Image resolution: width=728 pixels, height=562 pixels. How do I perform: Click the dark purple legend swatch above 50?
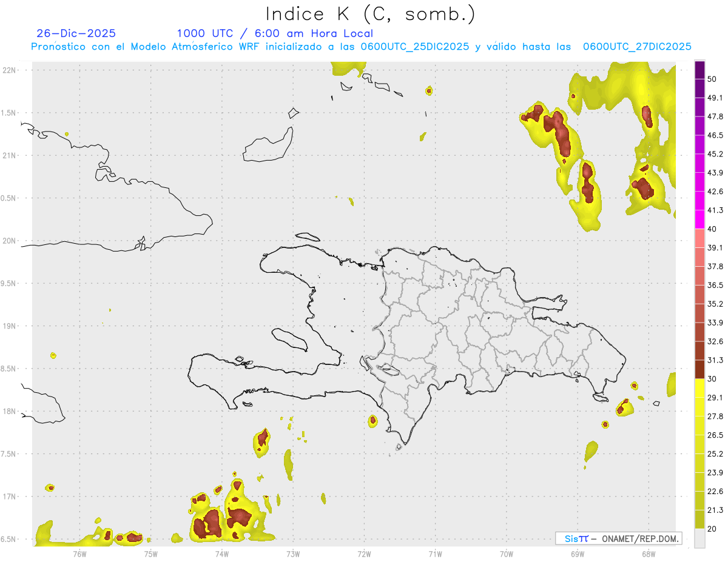(699, 70)
